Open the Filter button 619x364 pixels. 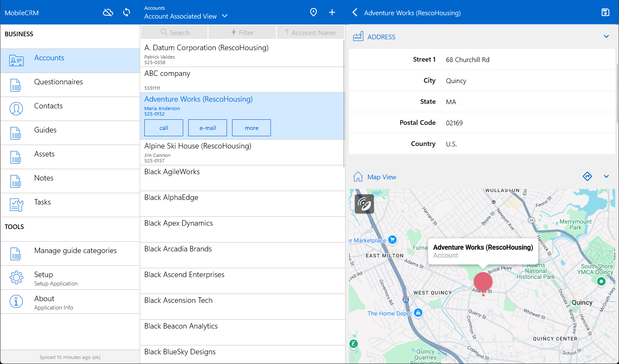pos(242,32)
